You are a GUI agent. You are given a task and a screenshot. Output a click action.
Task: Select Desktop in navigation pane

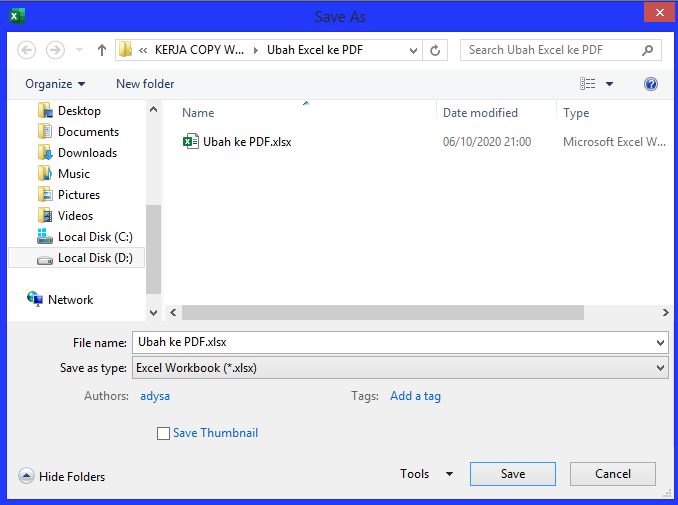click(79, 111)
